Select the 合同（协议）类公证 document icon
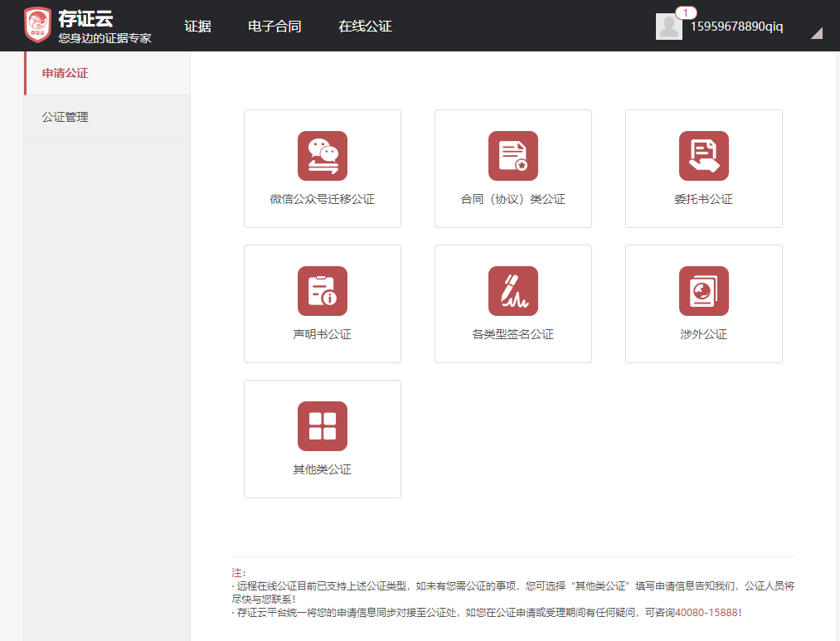 point(513,156)
